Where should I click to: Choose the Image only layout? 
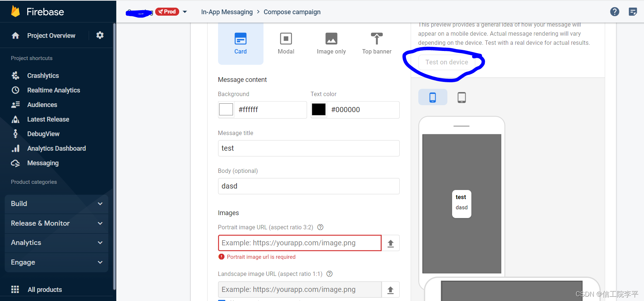coord(331,44)
